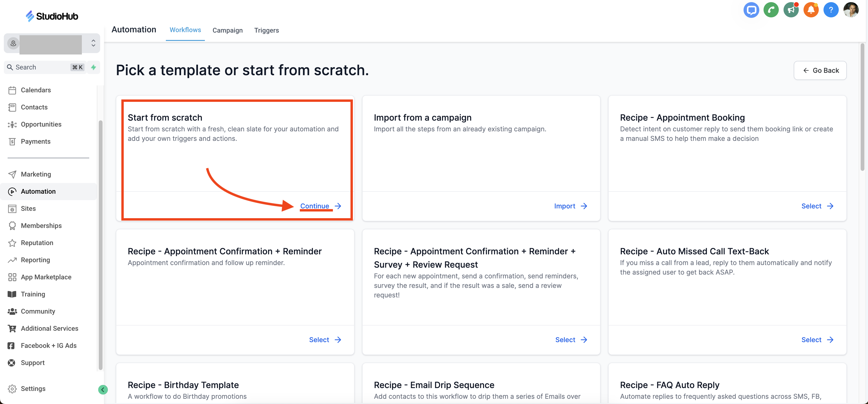Click the blue help question mark icon
This screenshot has width=868, height=404.
point(831,10)
